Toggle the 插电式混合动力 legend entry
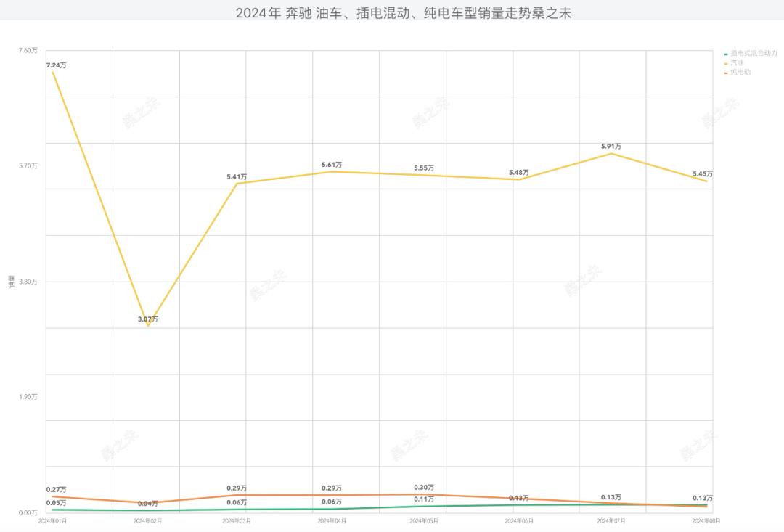Viewport: 784px width, 532px height. (754, 54)
